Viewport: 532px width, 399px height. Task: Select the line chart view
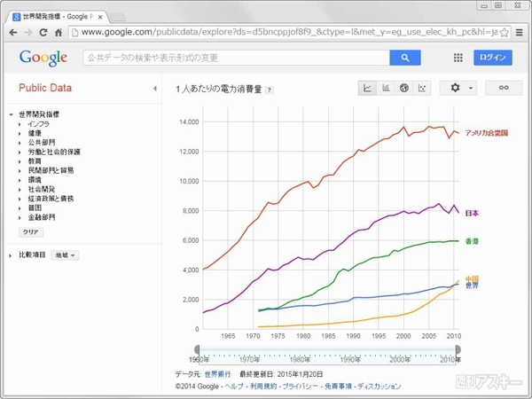[x=367, y=88]
